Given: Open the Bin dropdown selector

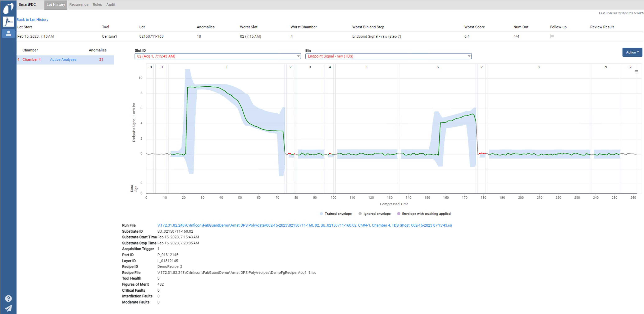Looking at the screenshot, I should (x=388, y=56).
